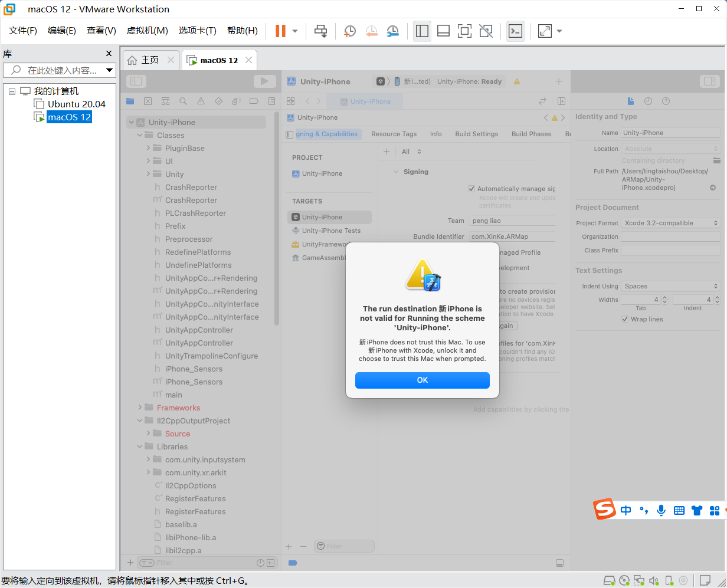Collapse the 我的计算机 tree node
Image resolution: width=727 pixels, height=588 pixels.
[12, 91]
